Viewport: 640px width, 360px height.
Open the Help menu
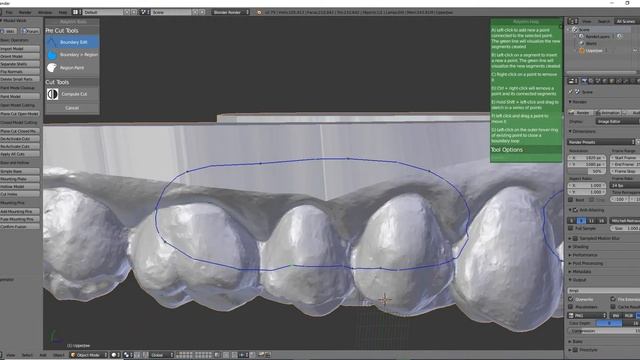pyautogui.click(x=62, y=12)
